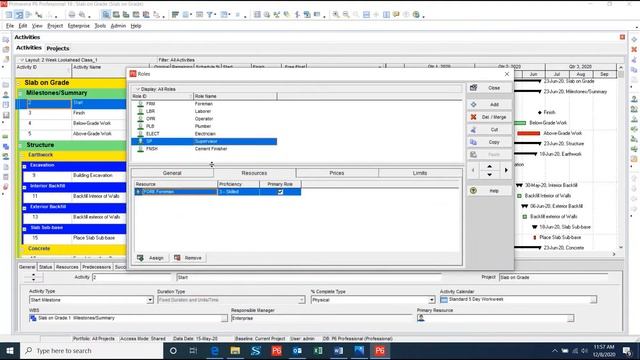
Task: Collapse the Excavation group
Action: tap(24, 166)
